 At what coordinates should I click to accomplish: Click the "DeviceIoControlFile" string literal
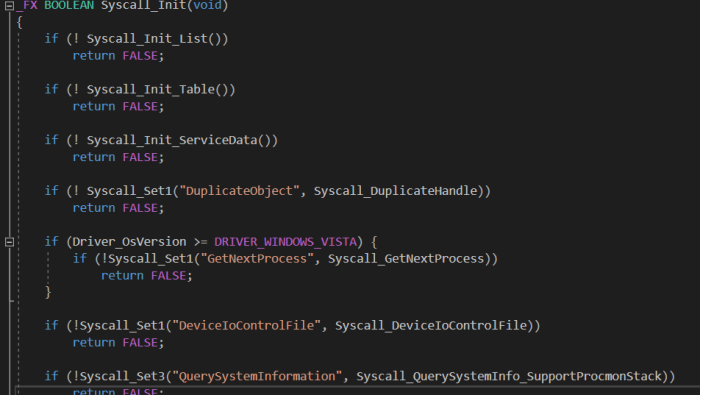tap(246, 325)
